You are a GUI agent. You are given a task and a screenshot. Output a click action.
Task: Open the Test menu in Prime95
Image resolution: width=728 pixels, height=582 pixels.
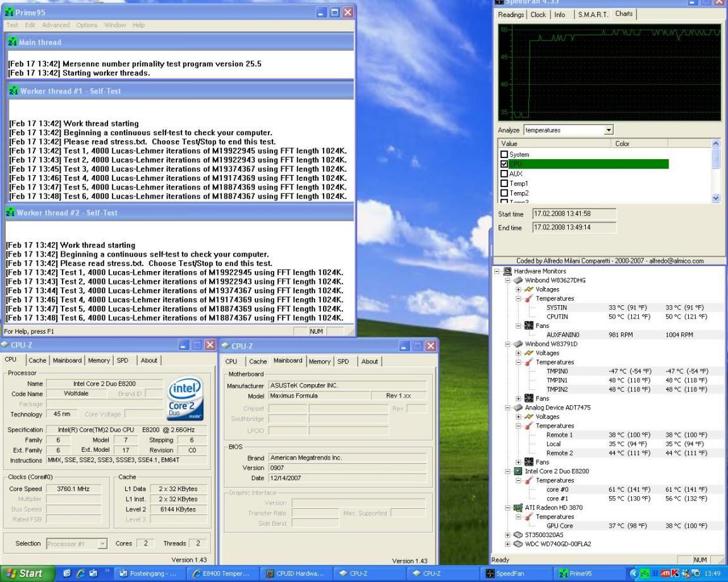click(x=12, y=25)
